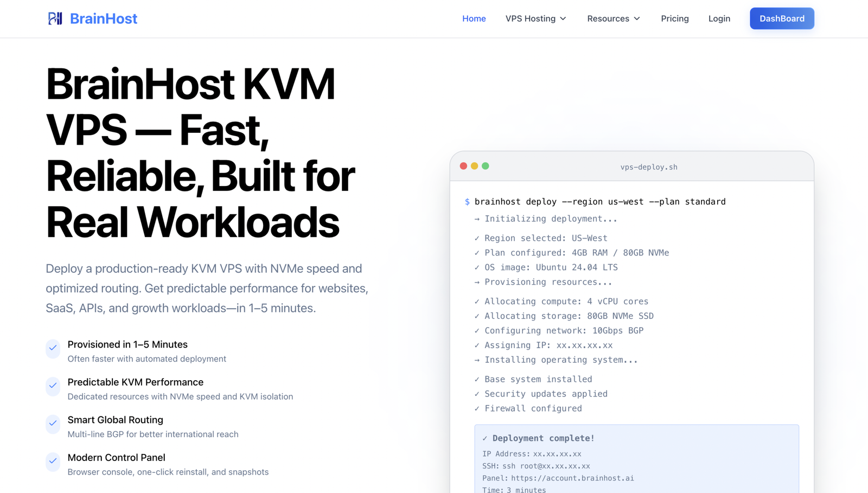Click the 'Configuring network: 10Gbps BGP' line
868x493 pixels.
[x=559, y=331]
